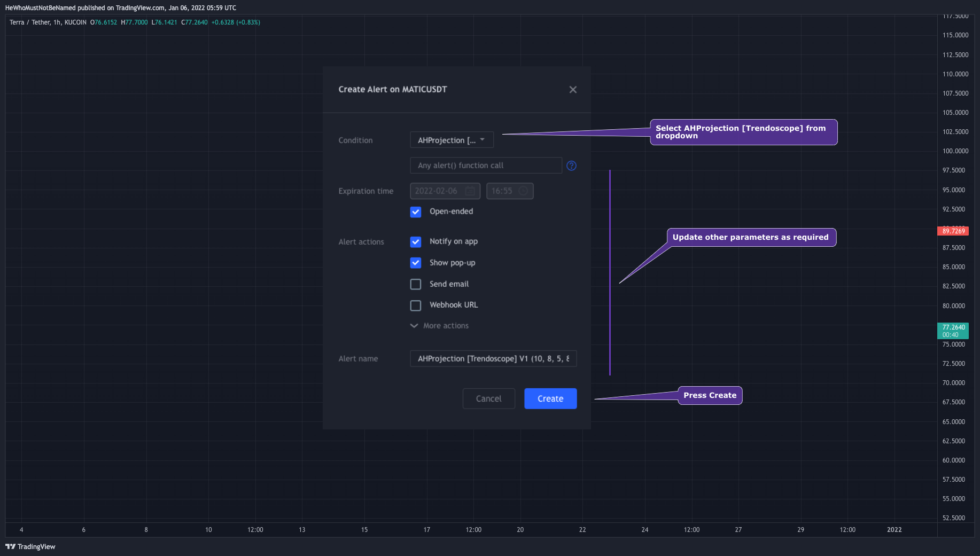This screenshot has height=556, width=980.
Task: Click the 'Create Alert on MATICUSDT' dialog title
Action: click(393, 89)
